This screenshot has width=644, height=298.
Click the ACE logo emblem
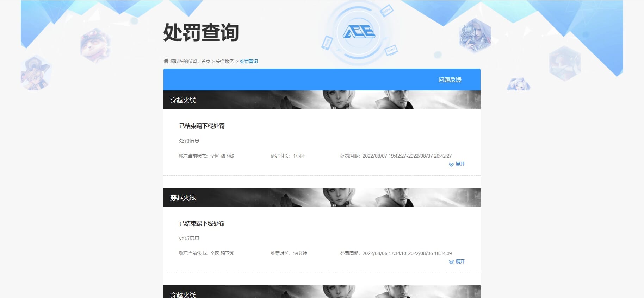tap(359, 32)
